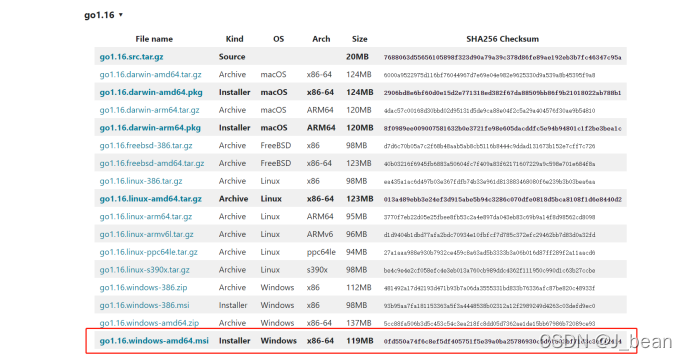687x360 pixels.
Task: Select the 119MB size cell
Action: pos(360,341)
